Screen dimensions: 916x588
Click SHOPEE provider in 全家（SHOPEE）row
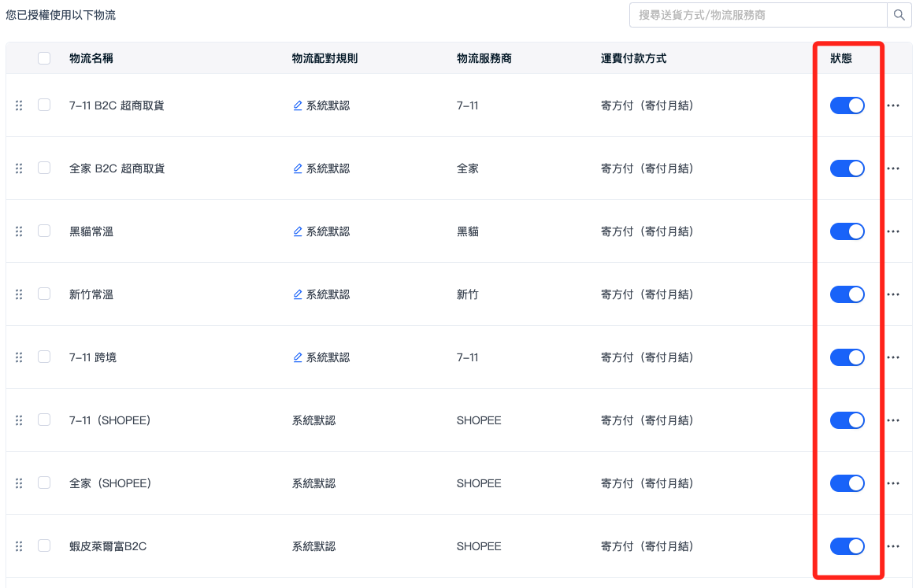pos(479,483)
